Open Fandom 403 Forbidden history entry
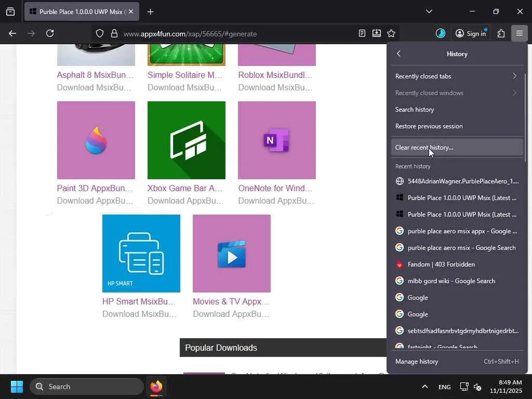 (457, 264)
